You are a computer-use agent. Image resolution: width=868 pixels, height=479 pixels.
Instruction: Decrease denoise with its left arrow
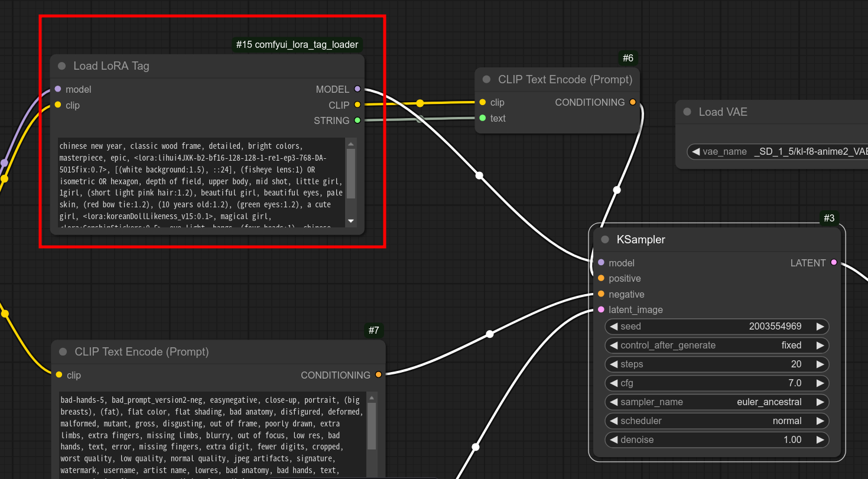613,440
